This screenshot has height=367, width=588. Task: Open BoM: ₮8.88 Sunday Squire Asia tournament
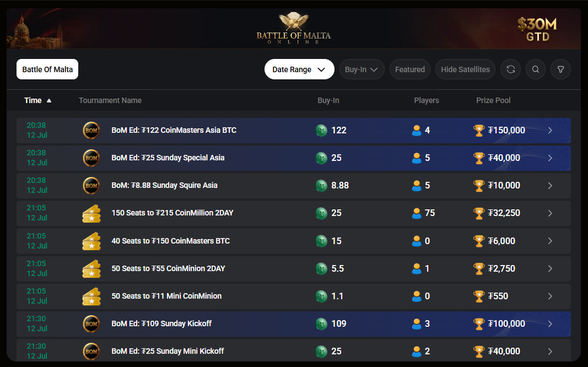[x=294, y=186]
